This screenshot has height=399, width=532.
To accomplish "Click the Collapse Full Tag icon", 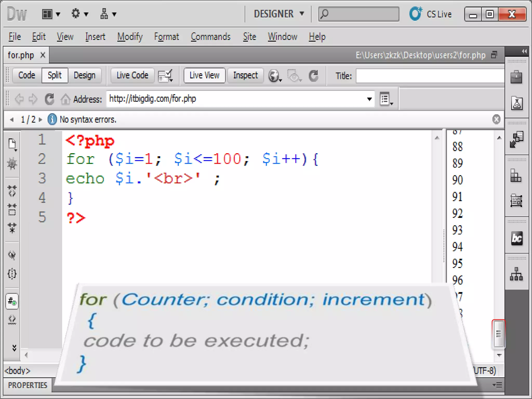I will click(x=12, y=191).
